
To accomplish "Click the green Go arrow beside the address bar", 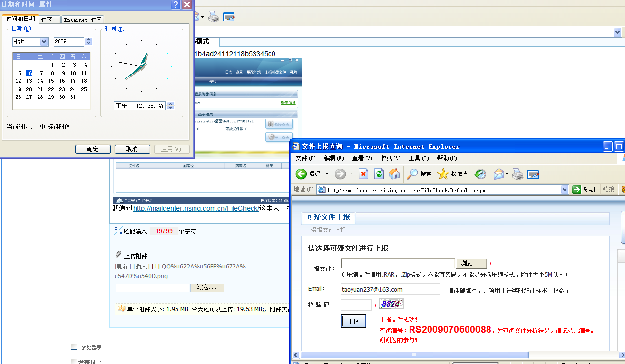I will point(577,190).
